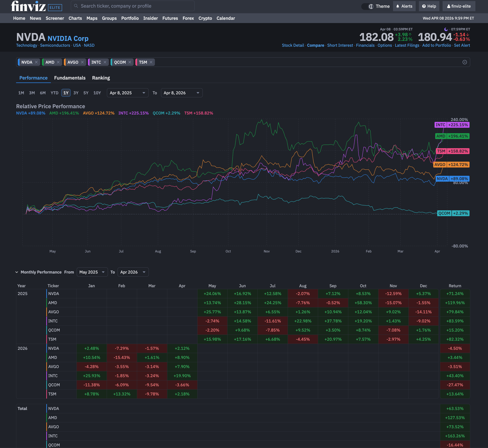
Task: Remove INTC from compared tickers
Action: [x=105, y=62]
